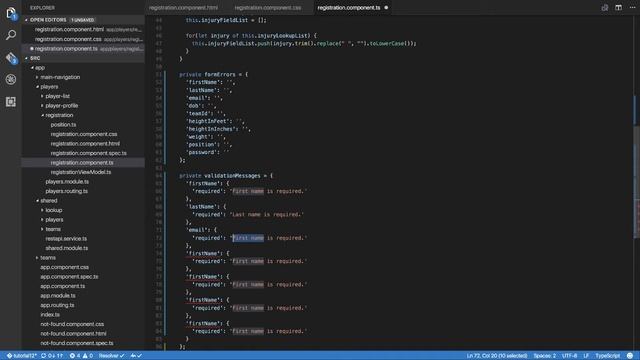Open the Search view in activity bar
The width and height of the screenshot is (640, 360).
pos(11,35)
